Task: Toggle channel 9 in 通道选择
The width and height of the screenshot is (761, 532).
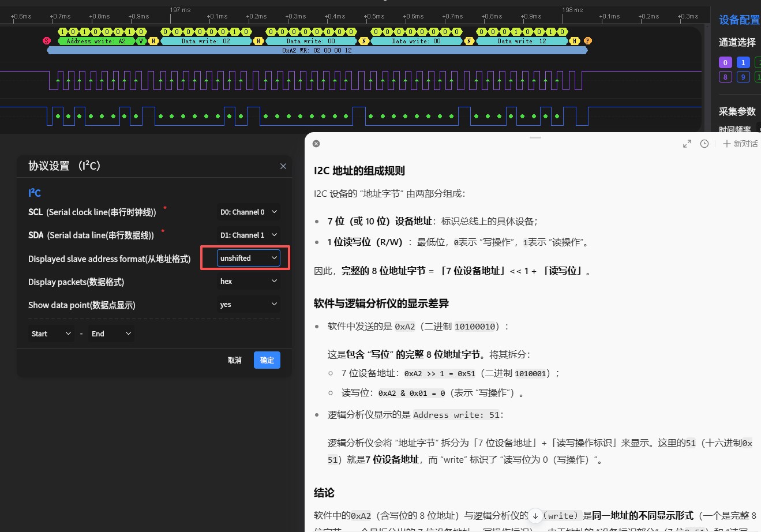Action: pos(743,76)
